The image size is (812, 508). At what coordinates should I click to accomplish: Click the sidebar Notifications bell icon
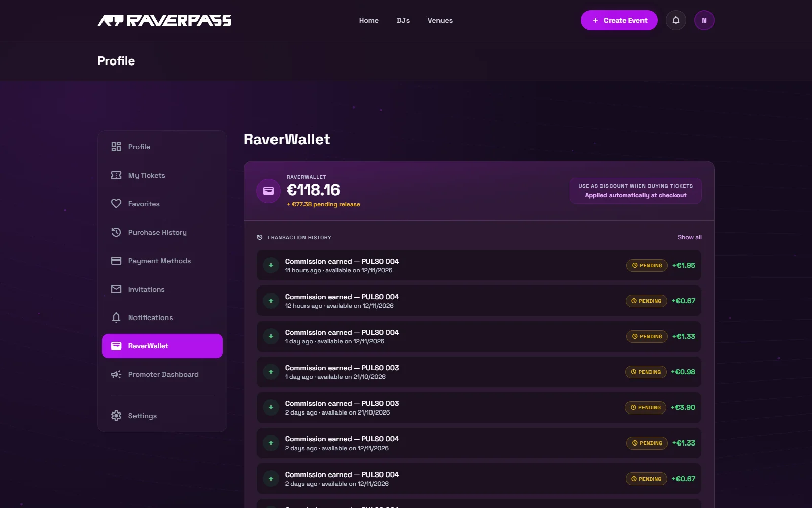click(x=116, y=317)
